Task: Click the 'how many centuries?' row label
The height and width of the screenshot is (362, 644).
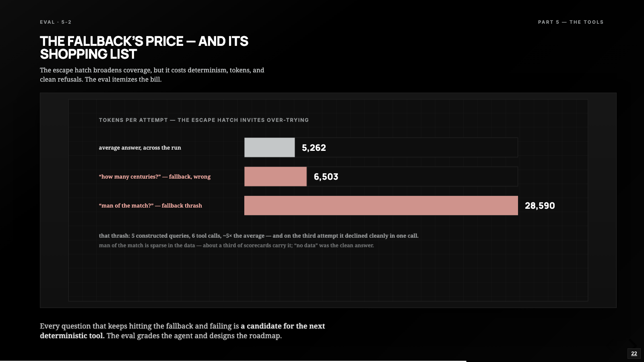Action: coord(155,177)
